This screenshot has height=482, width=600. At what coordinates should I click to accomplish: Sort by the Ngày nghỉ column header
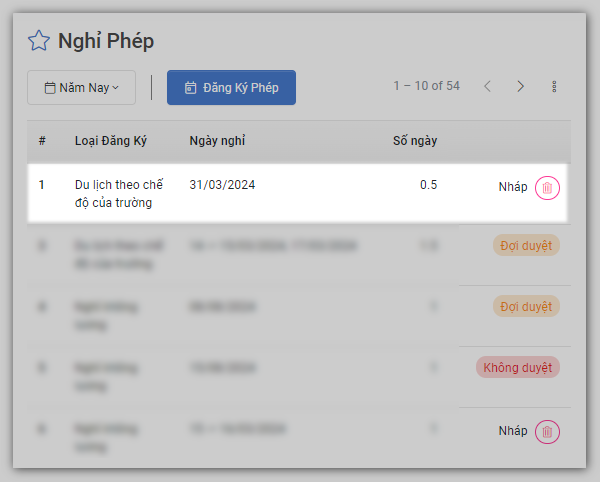click(x=217, y=141)
